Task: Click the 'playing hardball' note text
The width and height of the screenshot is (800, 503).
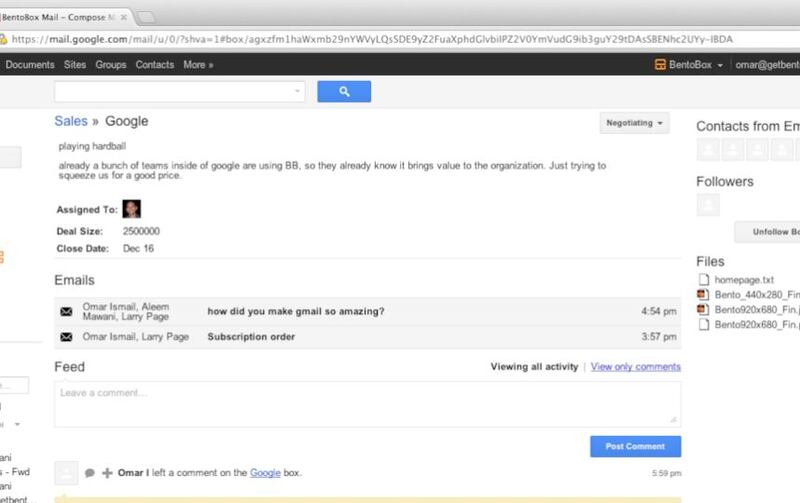Action: (92, 146)
